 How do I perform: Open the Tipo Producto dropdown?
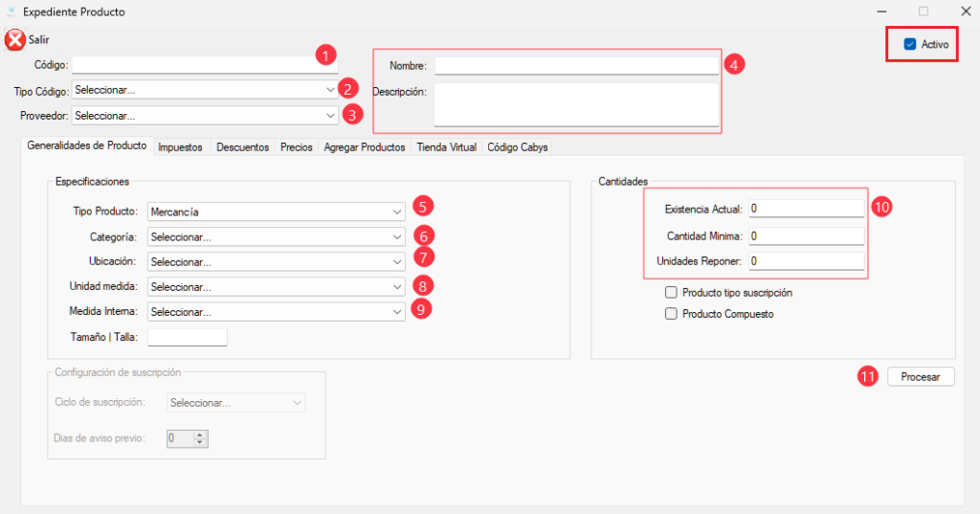pos(277,212)
